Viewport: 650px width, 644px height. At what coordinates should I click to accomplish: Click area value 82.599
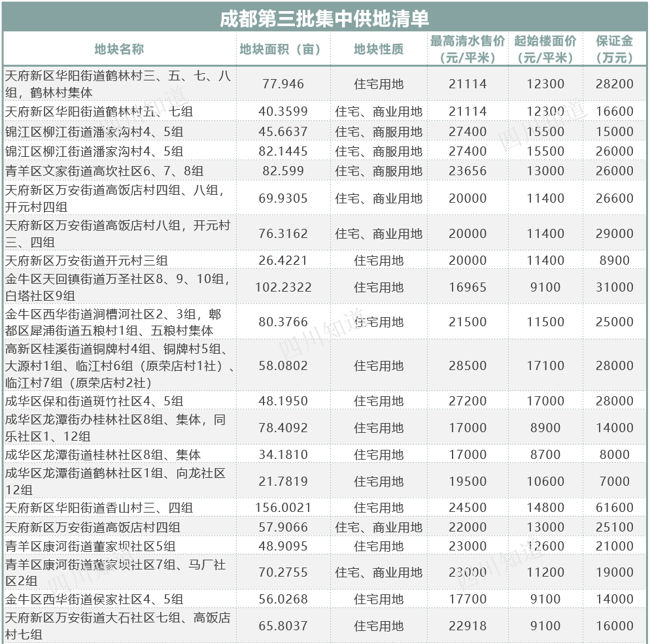[x=283, y=171]
